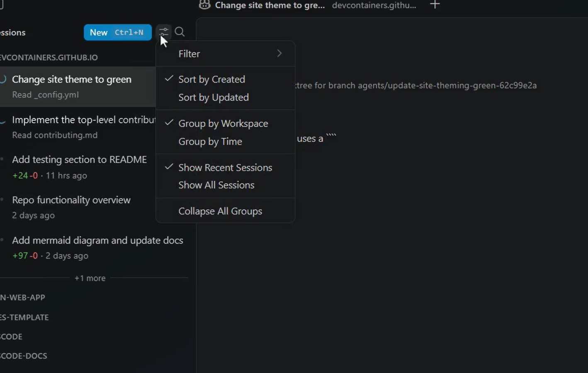Open the Add testing section to README session
This screenshot has width=588, height=373.
78,167
